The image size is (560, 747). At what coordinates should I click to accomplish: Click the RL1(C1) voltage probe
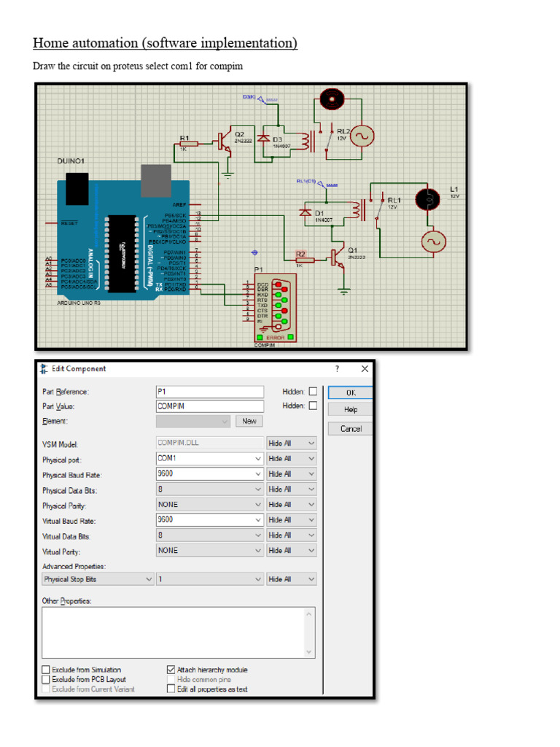[x=317, y=183]
